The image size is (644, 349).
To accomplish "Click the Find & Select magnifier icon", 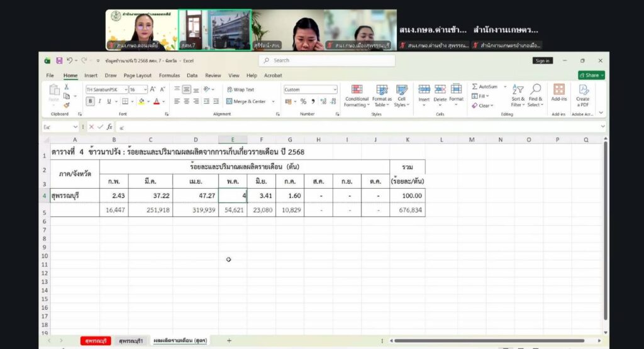I will (535, 90).
